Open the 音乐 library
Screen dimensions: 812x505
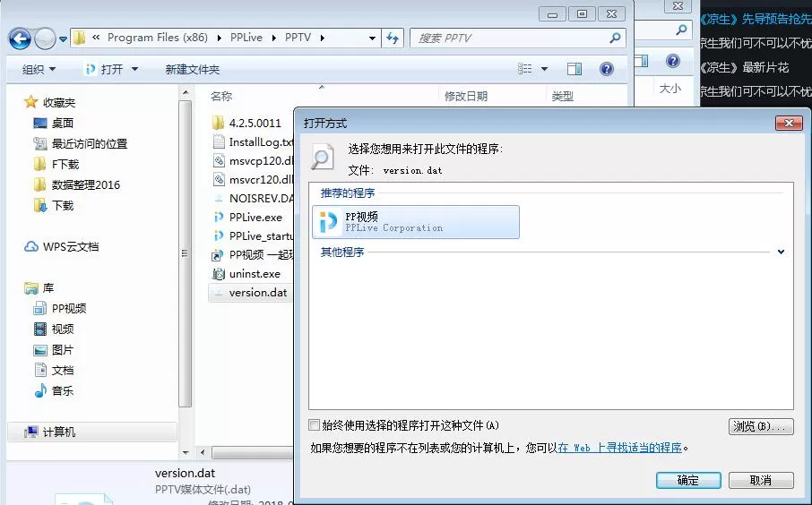pos(54,390)
